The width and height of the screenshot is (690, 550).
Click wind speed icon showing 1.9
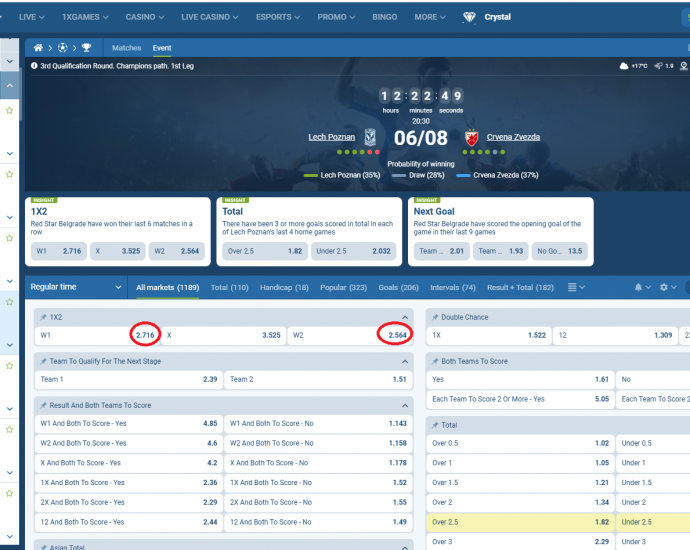coord(658,66)
